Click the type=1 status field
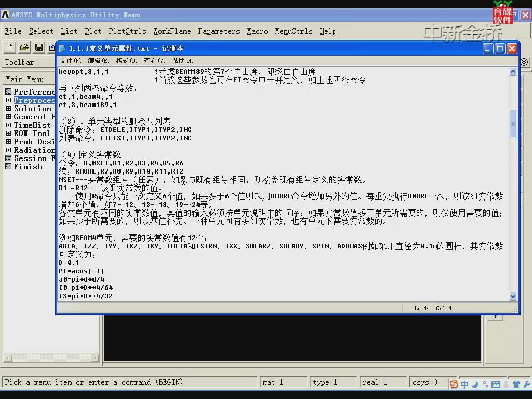Viewport: 532px width, 399px height. [333, 382]
